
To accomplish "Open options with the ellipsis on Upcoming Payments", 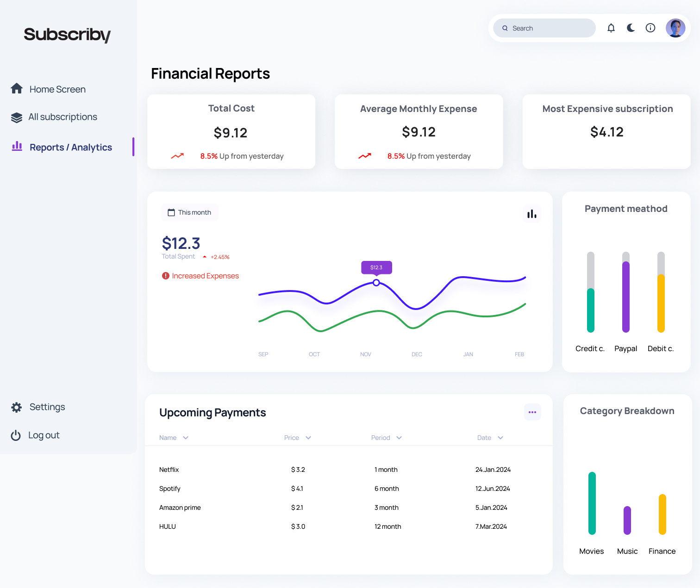I will tap(532, 412).
